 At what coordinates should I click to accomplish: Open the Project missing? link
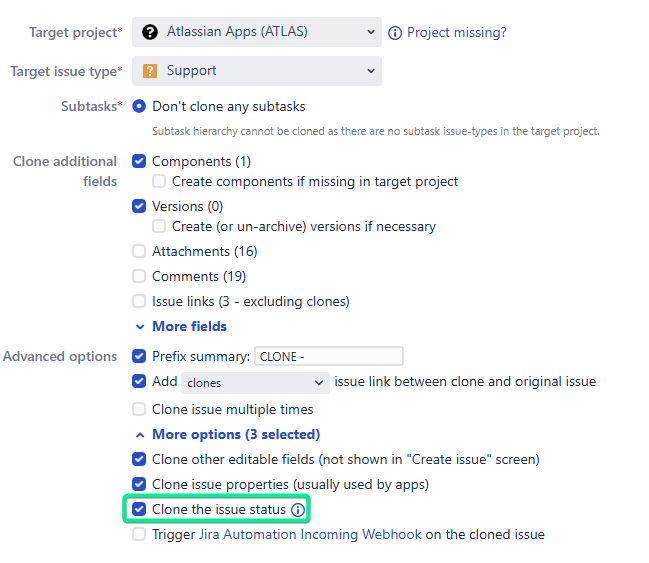coord(457,32)
